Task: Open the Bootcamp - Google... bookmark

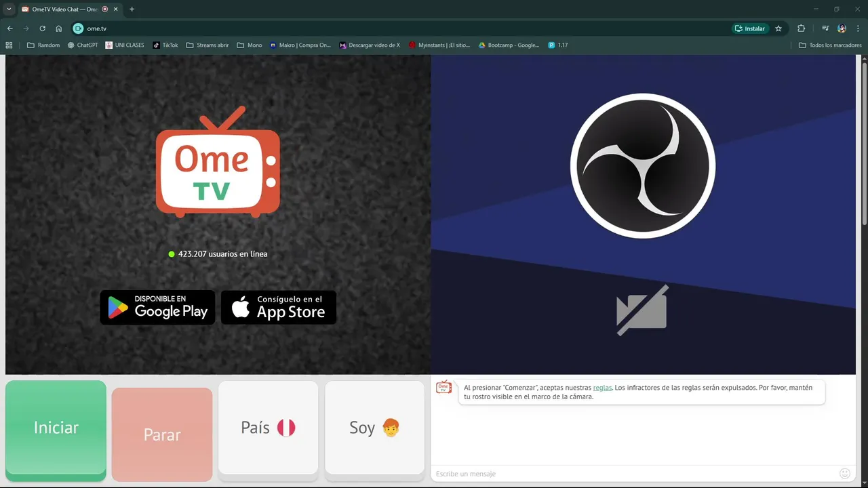Action: click(x=509, y=45)
